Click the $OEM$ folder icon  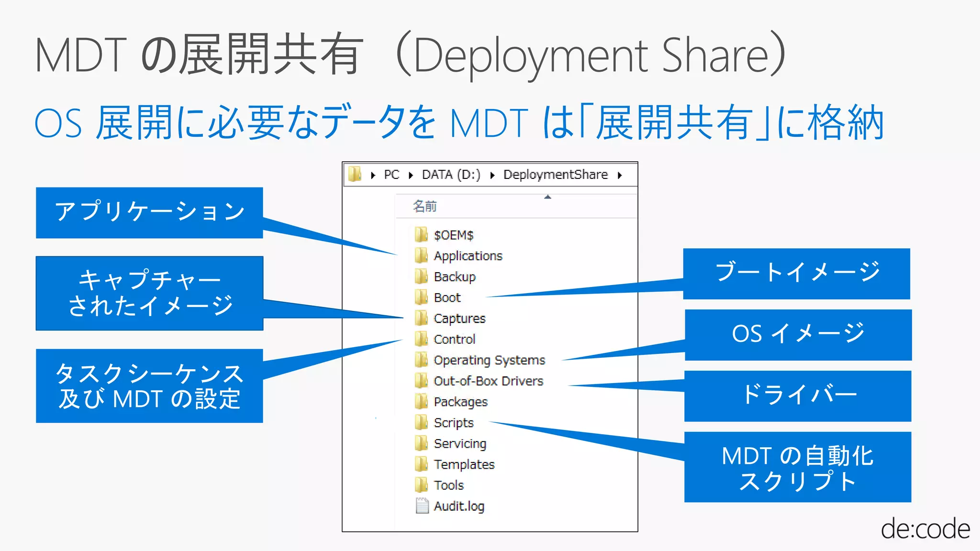421,235
